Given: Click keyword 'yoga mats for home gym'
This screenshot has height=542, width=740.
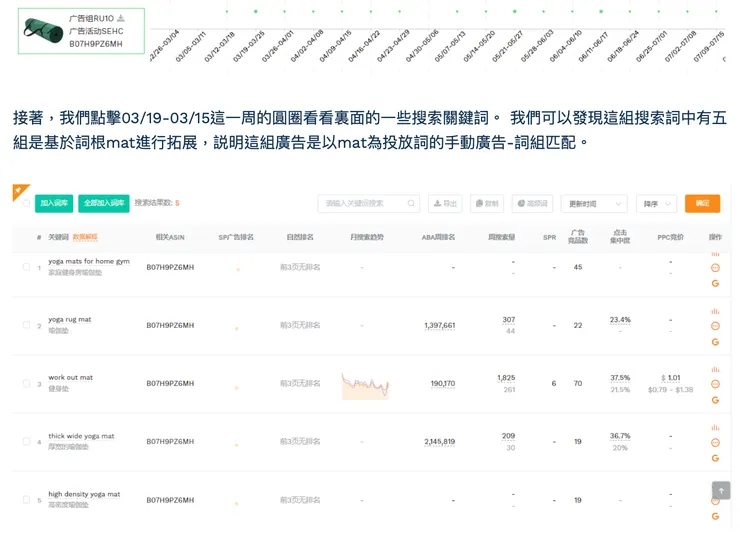Looking at the screenshot, I should tap(89, 261).
